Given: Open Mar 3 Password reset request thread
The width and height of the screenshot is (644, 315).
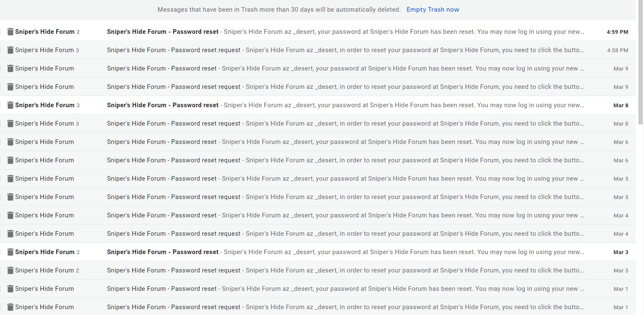Looking at the screenshot, I should [x=318, y=270].
